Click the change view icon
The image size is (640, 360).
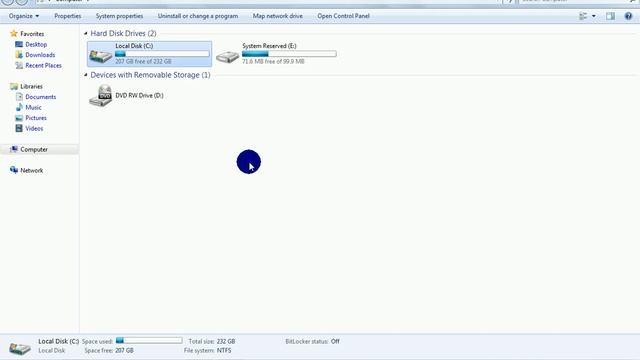tap(583, 16)
